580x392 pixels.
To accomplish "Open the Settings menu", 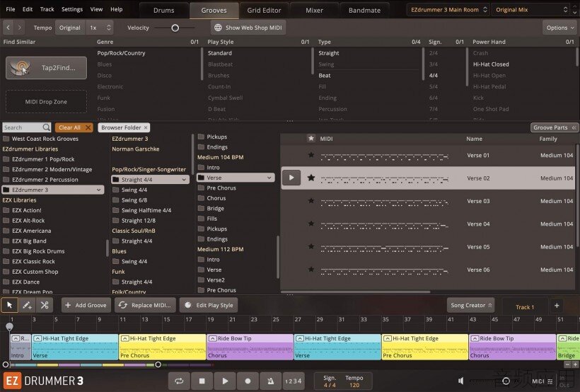I will coord(72,9).
